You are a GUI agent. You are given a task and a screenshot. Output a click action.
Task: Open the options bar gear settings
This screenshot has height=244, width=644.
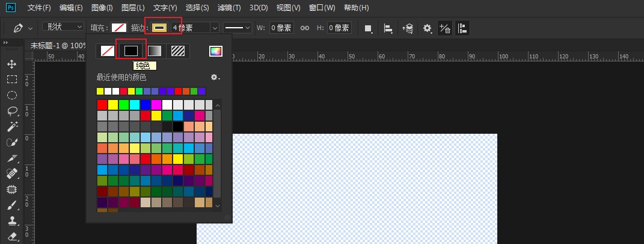pos(428,28)
